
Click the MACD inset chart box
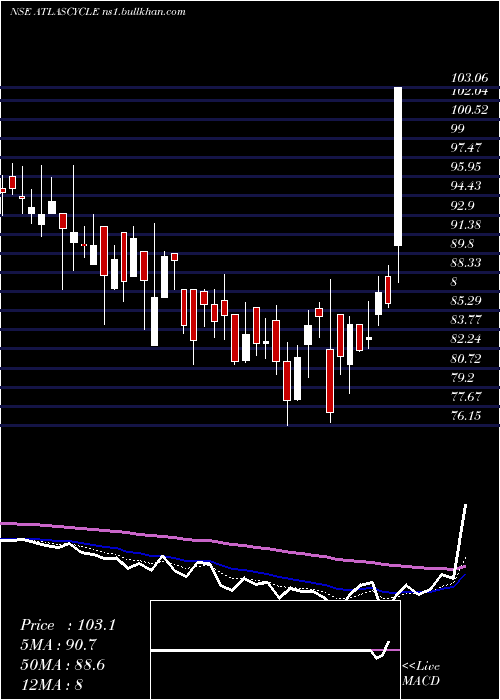coord(275,650)
